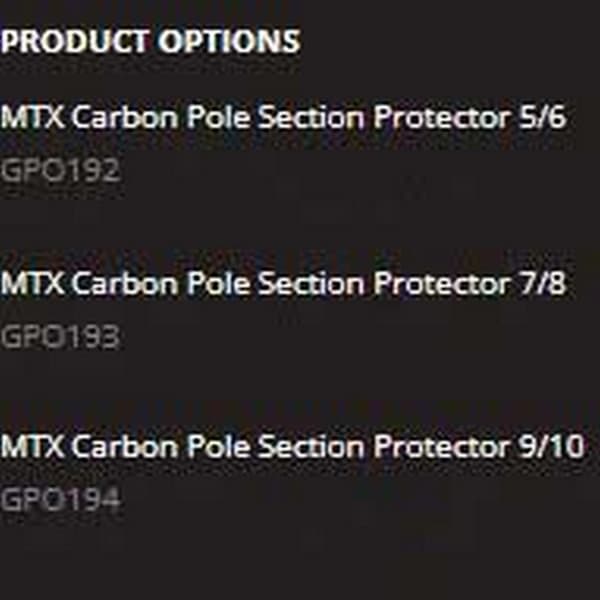600x600 pixels.
Task: Click the word OPTIONS in the heading
Action: (229, 41)
